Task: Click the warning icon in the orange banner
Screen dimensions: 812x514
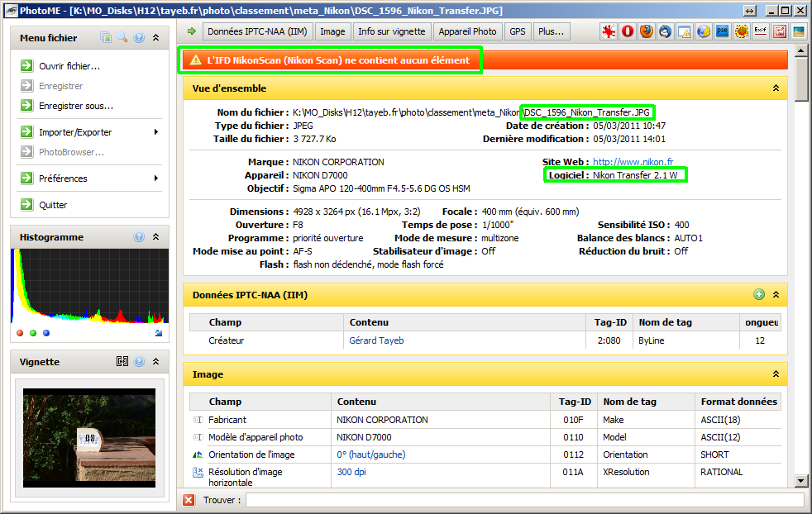Action: point(196,60)
